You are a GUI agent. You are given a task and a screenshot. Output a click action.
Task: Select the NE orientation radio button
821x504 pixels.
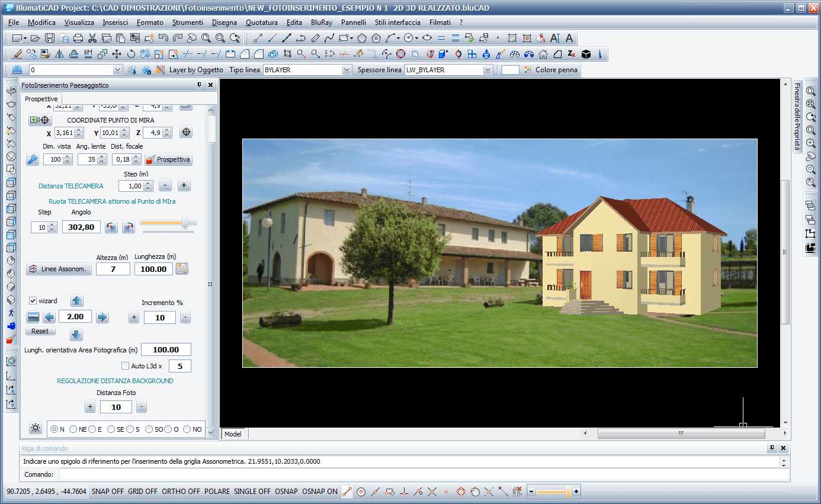pyautogui.click(x=73, y=429)
